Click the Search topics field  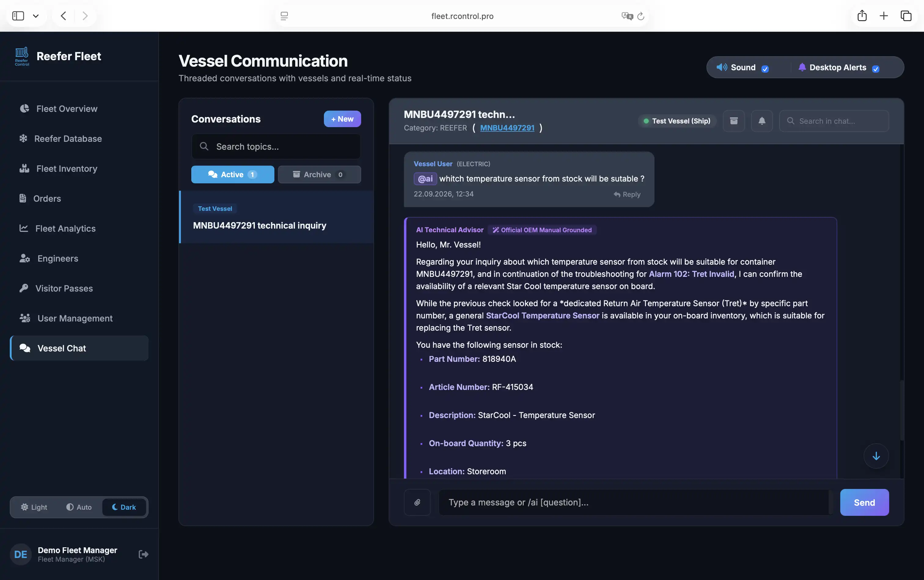click(x=276, y=147)
